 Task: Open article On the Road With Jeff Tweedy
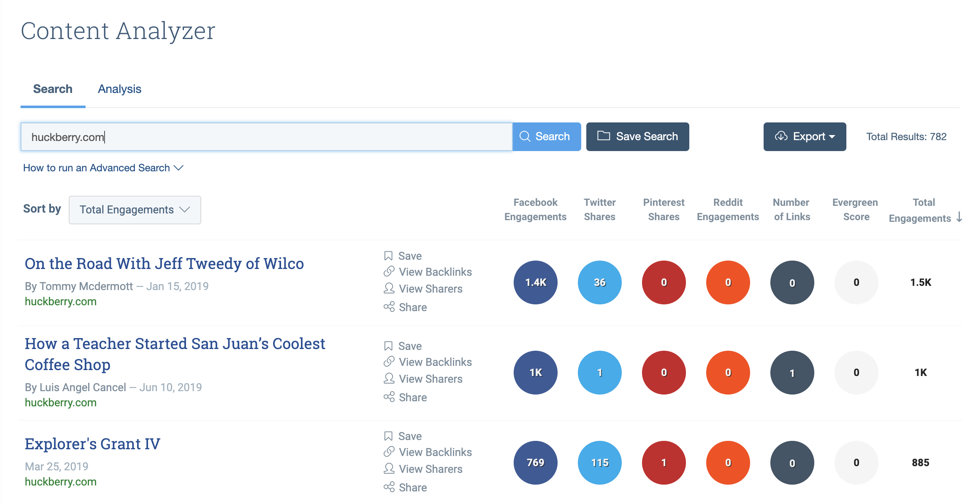164,264
